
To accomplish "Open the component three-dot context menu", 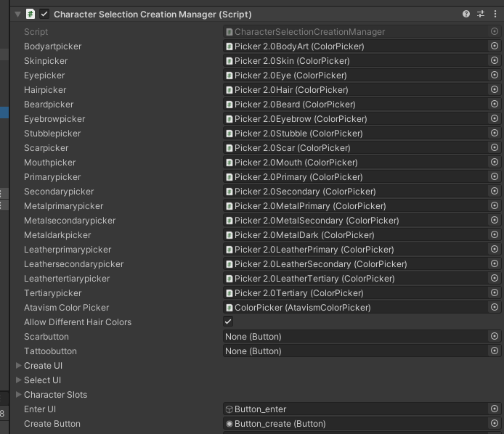I will pyautogui.click(x=495, y=14).
